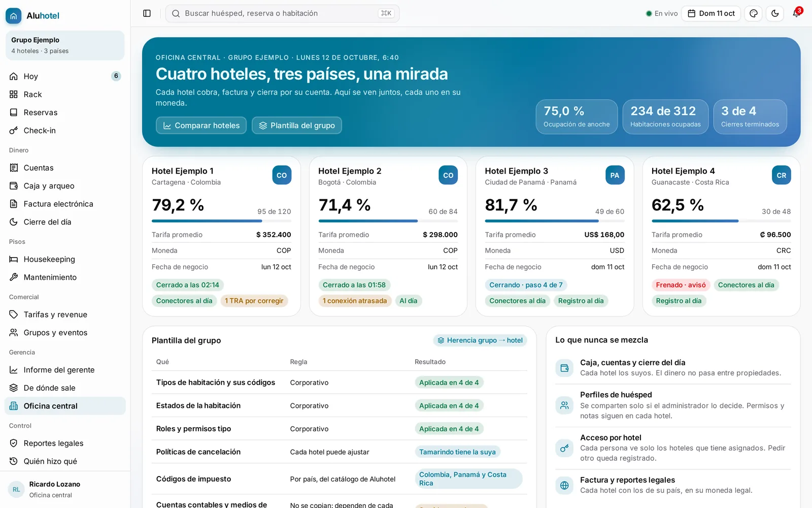The height and width of the screenshot is (508, 812).
Task: Click the Herencia grupo → hotel tag
Action: point(480,340)
